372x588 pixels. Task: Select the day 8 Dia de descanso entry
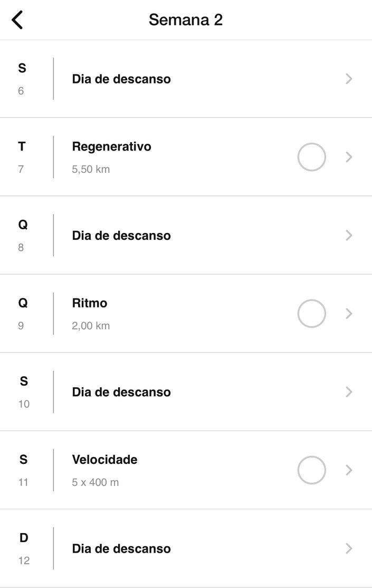tap(121, 236)
